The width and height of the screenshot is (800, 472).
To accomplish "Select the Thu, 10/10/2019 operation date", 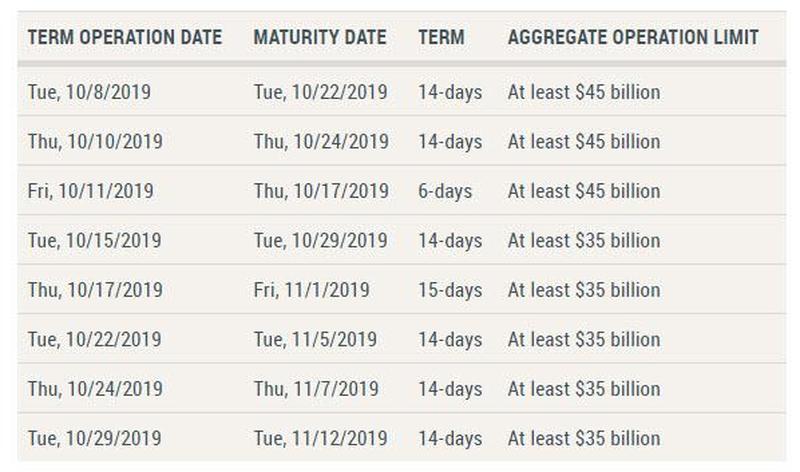I will pos(95,142).
